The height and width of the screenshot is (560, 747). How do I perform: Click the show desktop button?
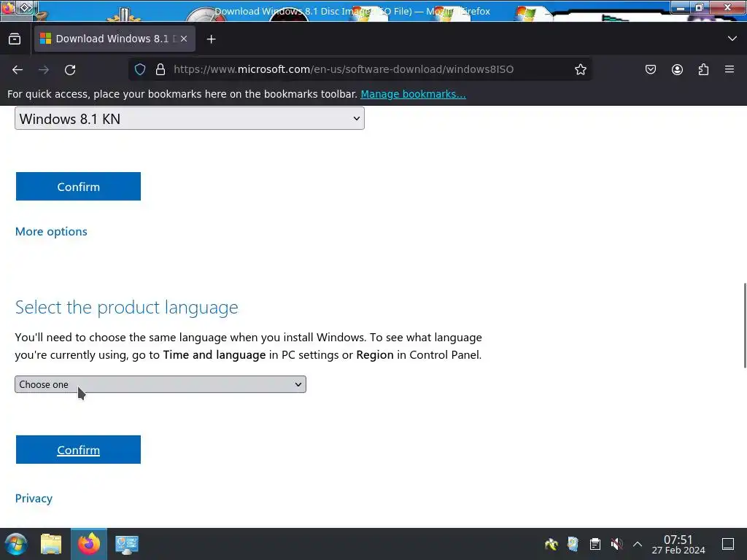[x=728, y=544]
